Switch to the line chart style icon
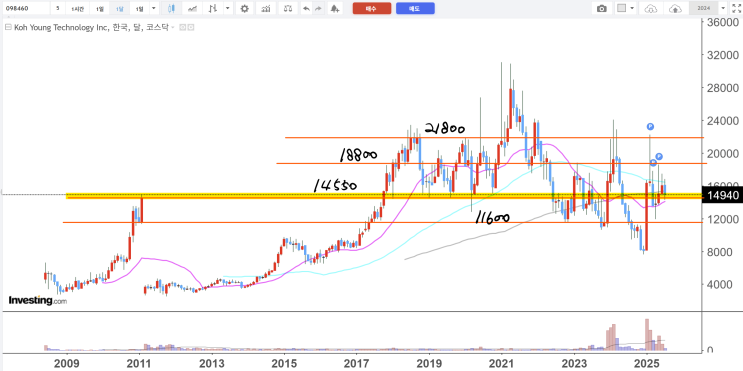 pyautogui.click(x=192, y=8)
